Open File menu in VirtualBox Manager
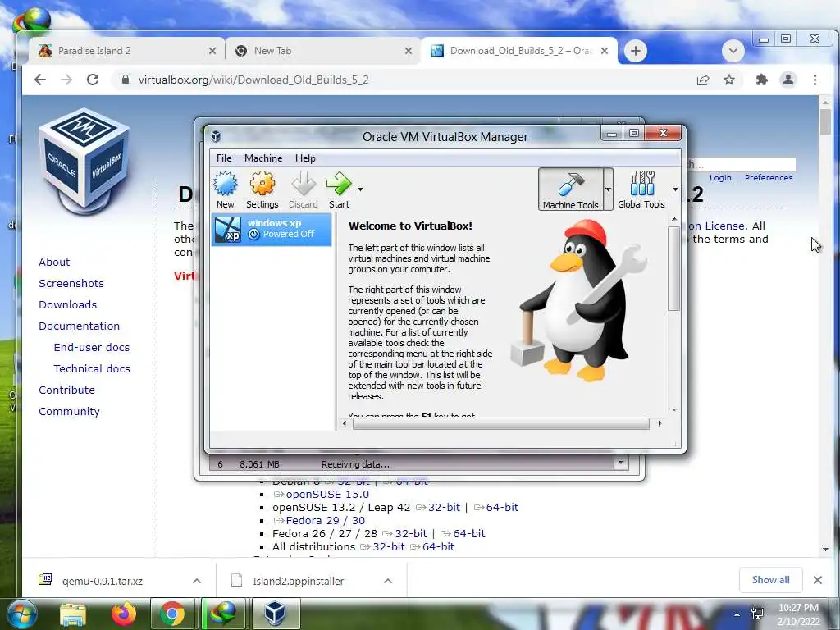 tap(224, 158)
